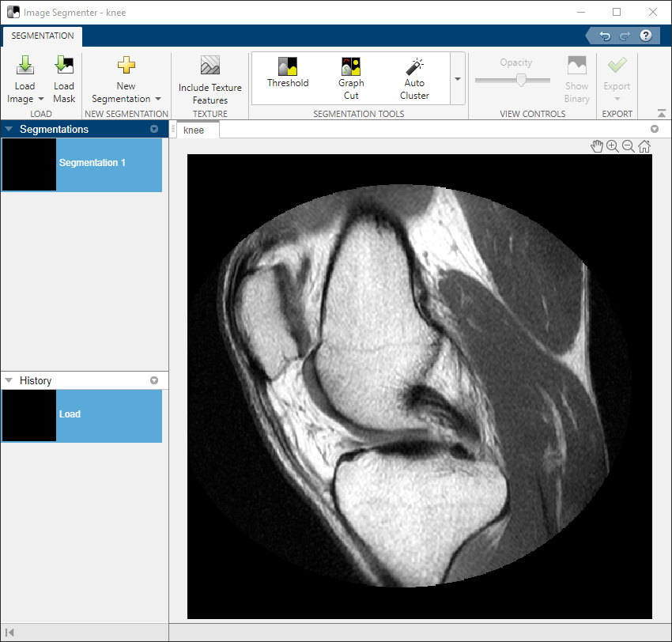Activate the pan hand tool
The width and height of the screenshot is (672, 642).
pyautogui.click(x=597, y=146)
